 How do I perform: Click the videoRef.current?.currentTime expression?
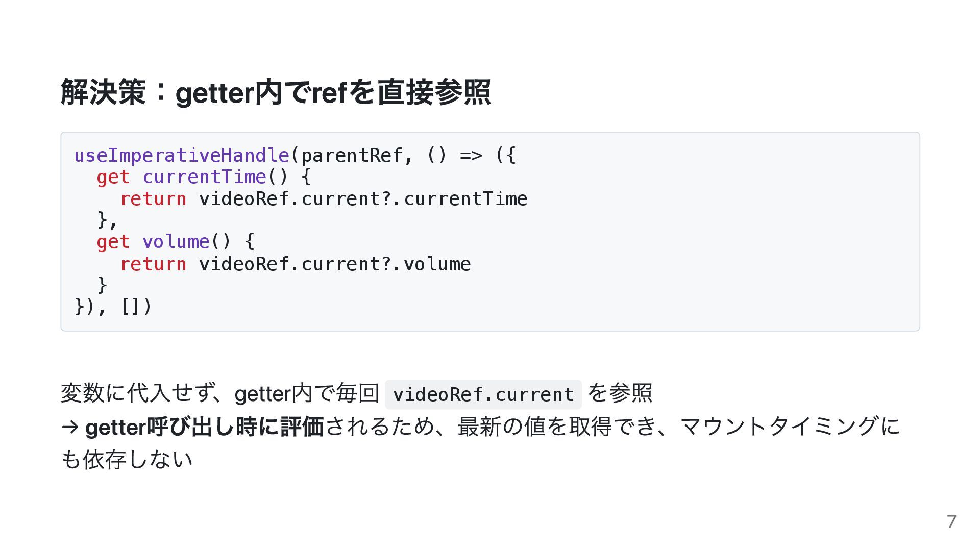pyautogui.click(x=363, y=199)
